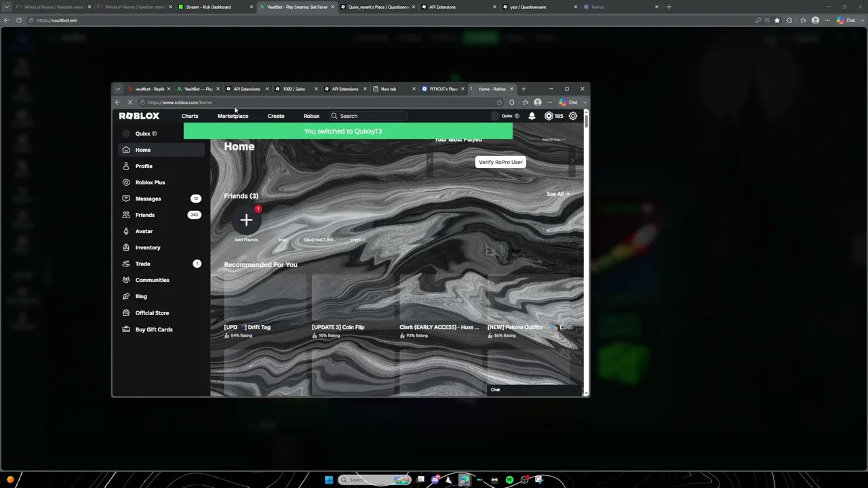868x488 pixels.
Task: Click the Messages unread count badge
Action: (x=195, y=199)
